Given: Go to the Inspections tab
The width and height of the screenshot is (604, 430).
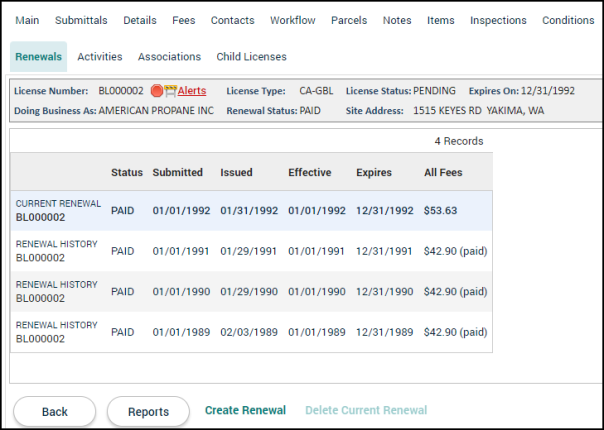Looking at the screenshot, I should click(498, 20).
